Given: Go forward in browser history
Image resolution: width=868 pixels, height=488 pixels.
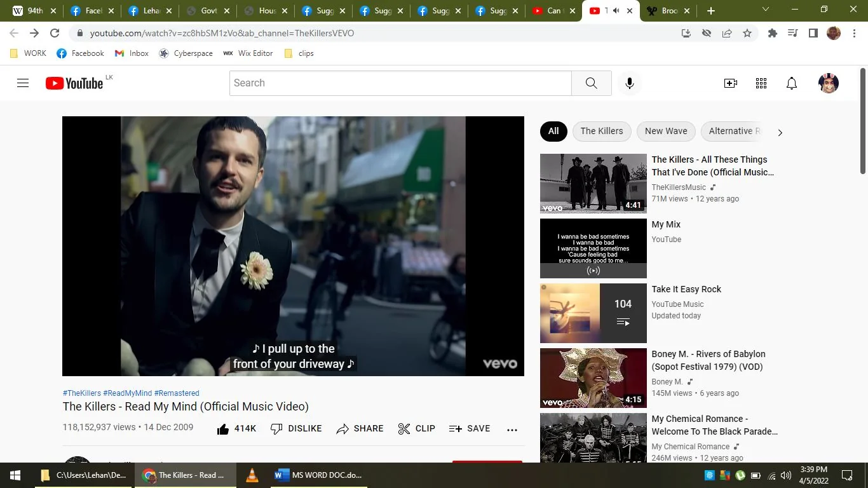Looking at the screenshot, I should 34,33.
